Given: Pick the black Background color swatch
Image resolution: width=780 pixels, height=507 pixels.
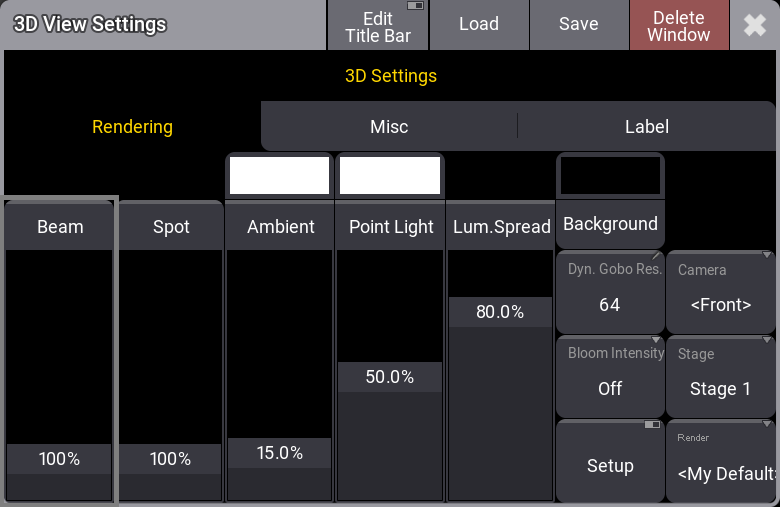Looking at the screenshot, I should (610, 176).
